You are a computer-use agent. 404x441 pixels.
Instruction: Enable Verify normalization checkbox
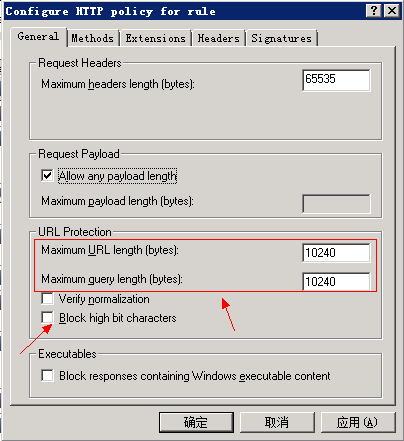[47, 299]
